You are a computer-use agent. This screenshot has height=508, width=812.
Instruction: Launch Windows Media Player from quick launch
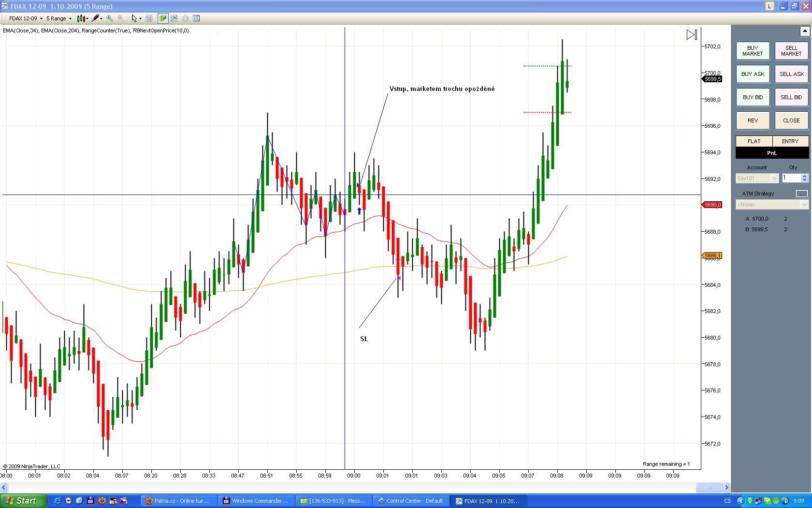68,501
